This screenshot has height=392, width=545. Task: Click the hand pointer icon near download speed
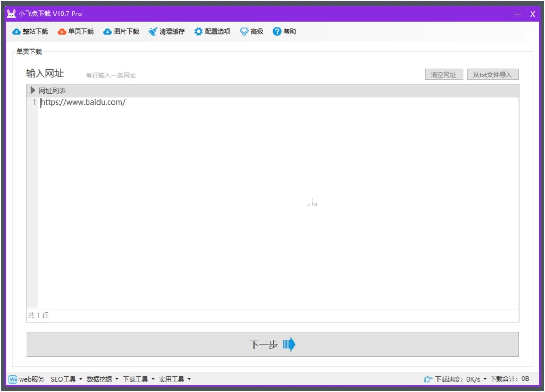[428, 379]
